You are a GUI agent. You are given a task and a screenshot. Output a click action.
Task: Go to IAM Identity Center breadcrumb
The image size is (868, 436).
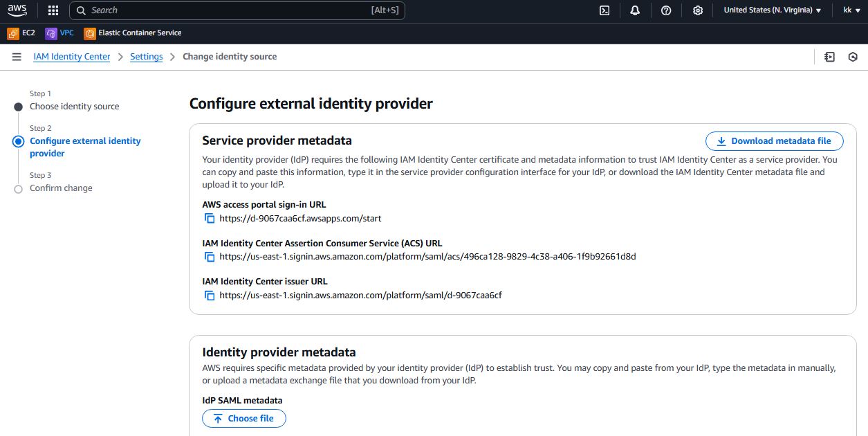[x=72, y=57]
